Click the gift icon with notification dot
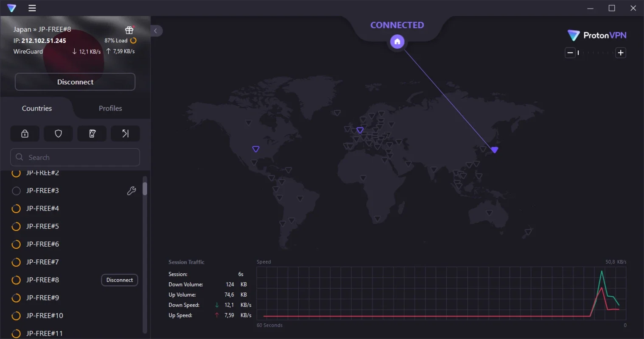This screenshot has width=644, height=339. (129, 30)
